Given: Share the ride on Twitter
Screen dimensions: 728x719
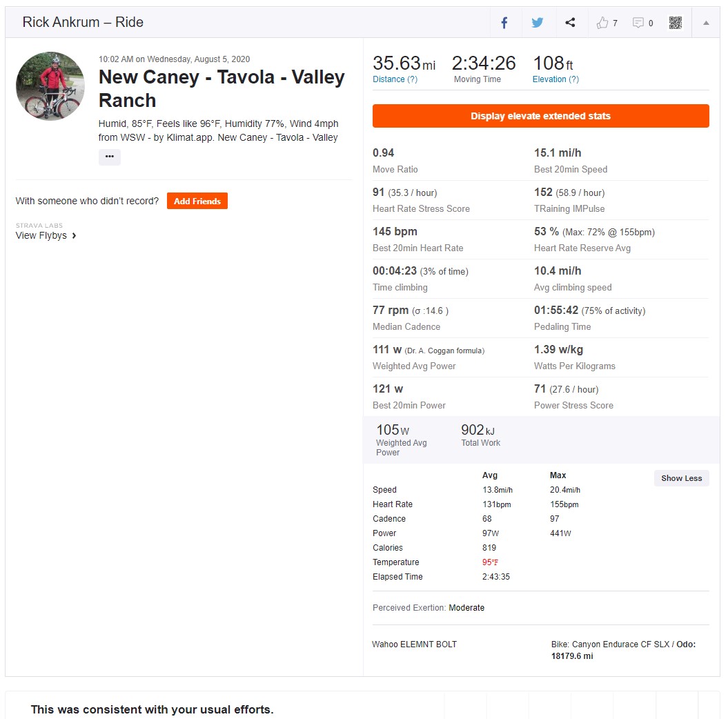Looking at the screenshot, I should tap(538, 22).
